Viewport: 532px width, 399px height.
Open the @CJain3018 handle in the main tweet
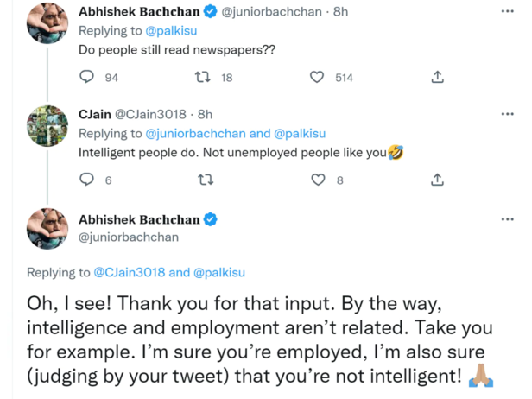(x=130, y=272)
